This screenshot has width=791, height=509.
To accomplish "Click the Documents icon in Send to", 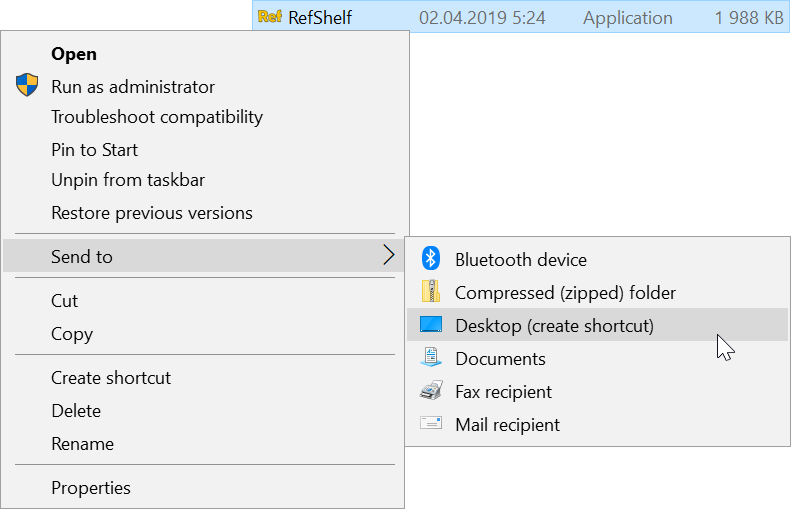I will 431,358.
